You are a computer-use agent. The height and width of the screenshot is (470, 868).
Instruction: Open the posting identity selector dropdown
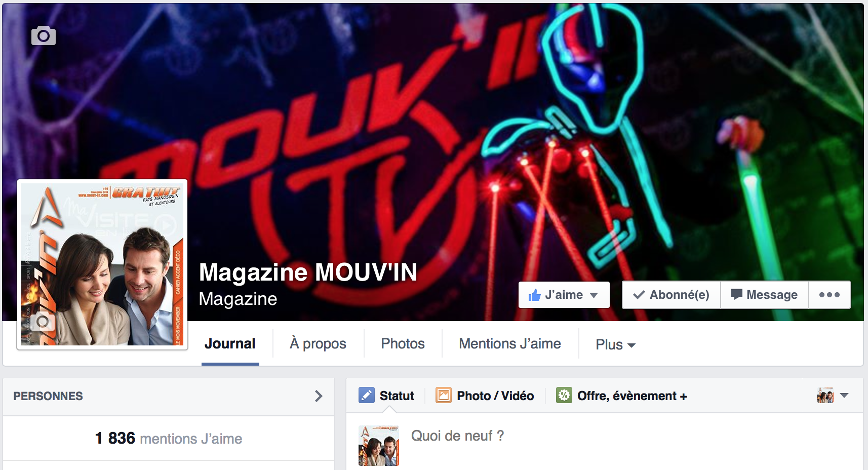click(x=833, y=396)
